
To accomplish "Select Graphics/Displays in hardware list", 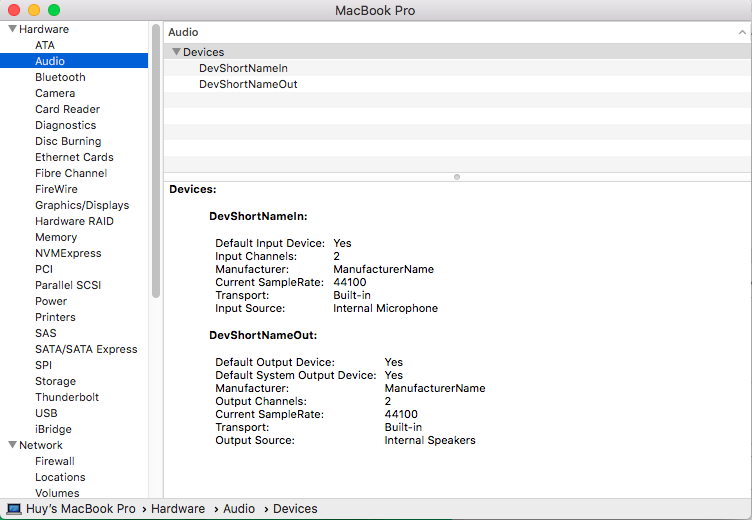I will coord(82,205).
